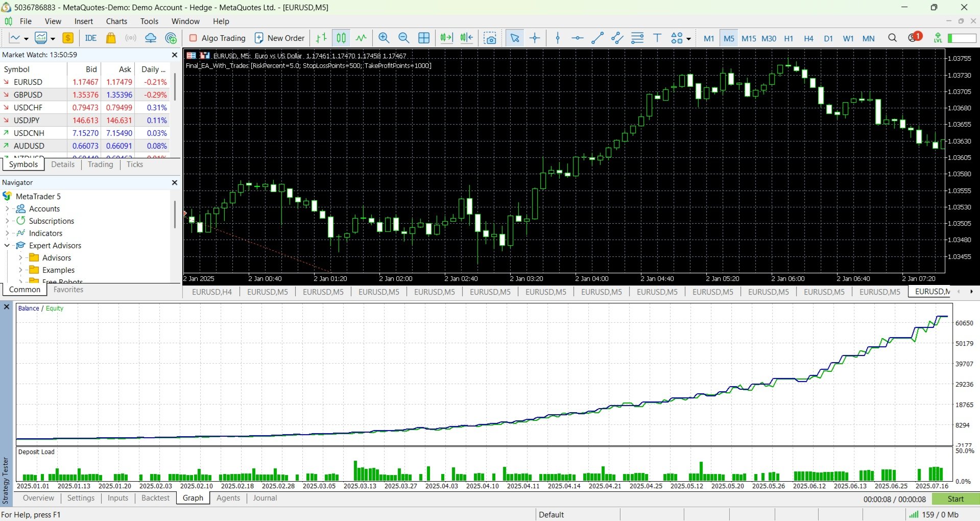Close the Navigator panel
The image size is (980, 521).
pyautogui.click(x=174, y=182)
